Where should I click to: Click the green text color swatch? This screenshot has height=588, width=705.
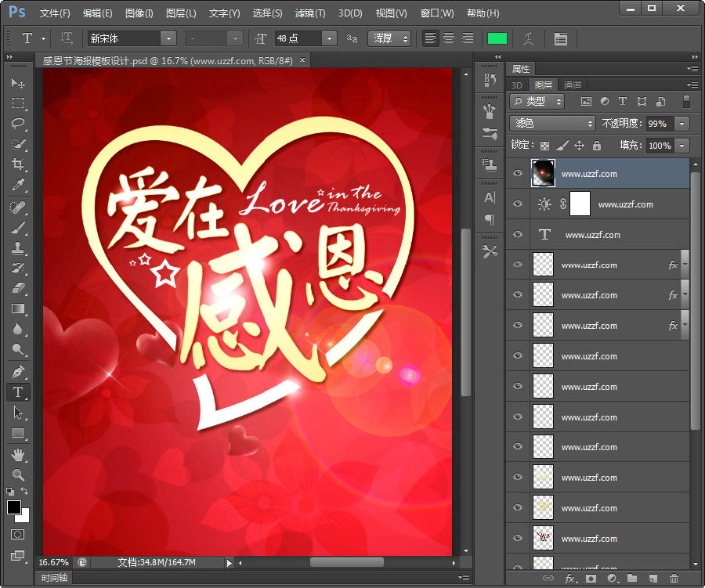497,38
